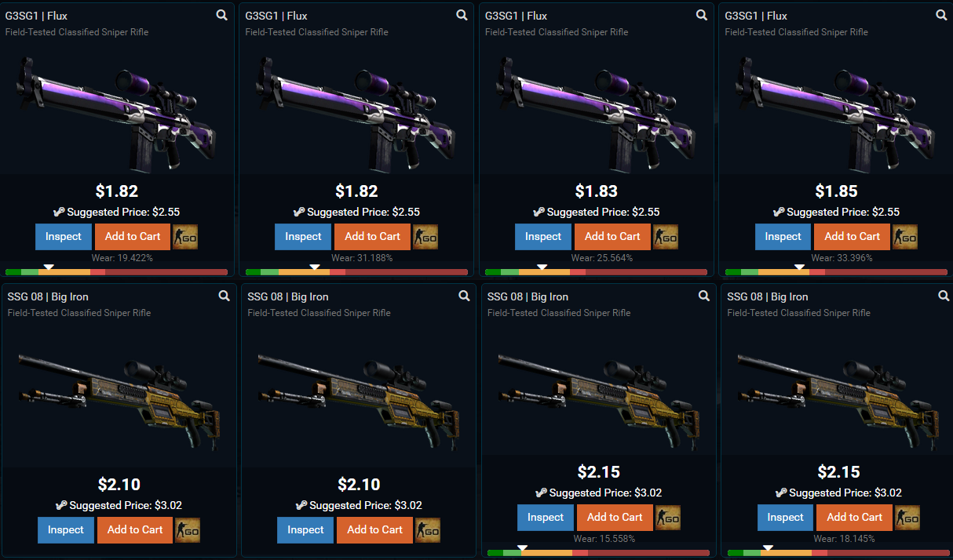Click the magnifier icon on the $1.85 G3SG1 card
This screenshot has height=560, width=953.
point(942,15)
